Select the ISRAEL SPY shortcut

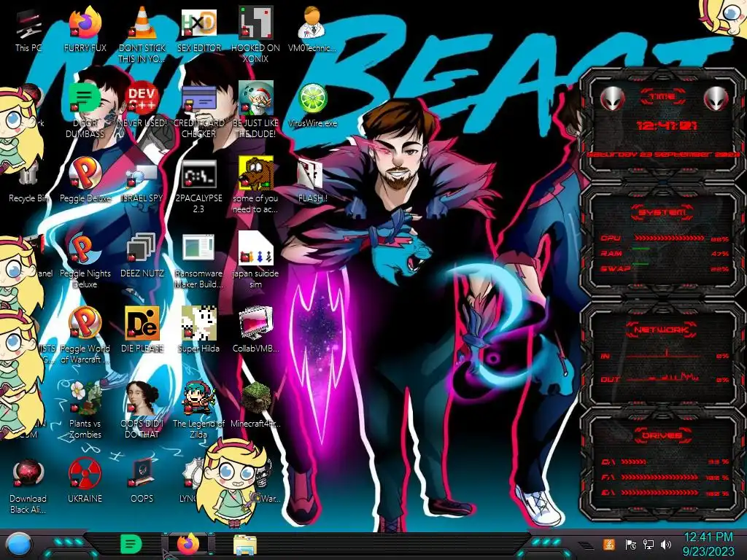pyautogui.click(x=142, y=175)
